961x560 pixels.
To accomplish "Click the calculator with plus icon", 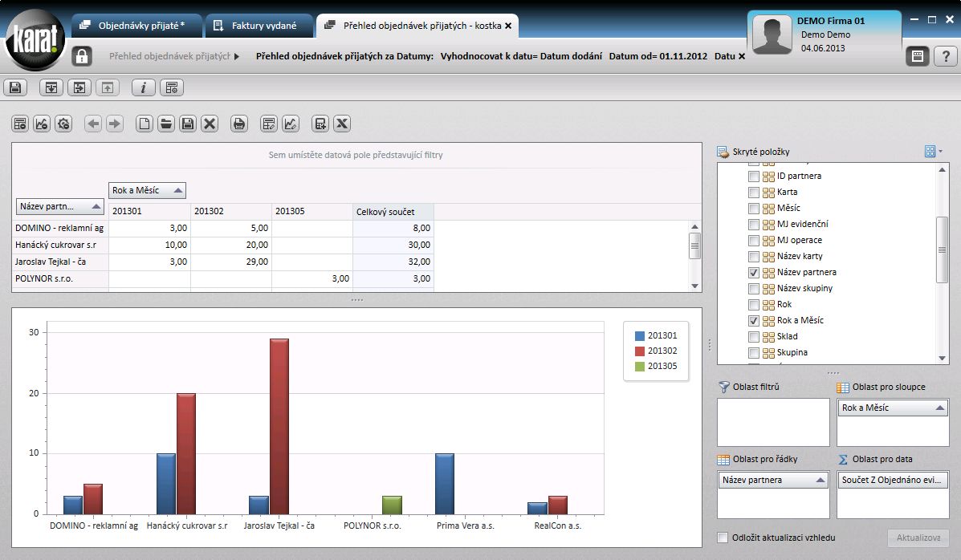I will click(320, 124).
